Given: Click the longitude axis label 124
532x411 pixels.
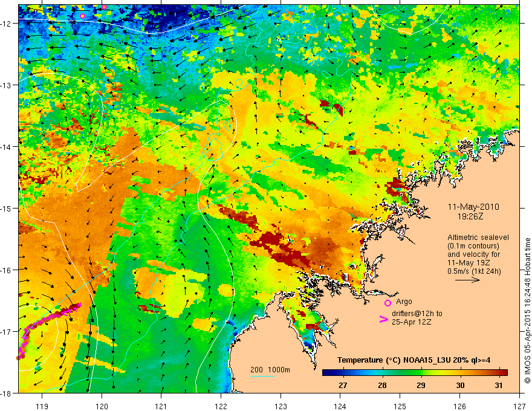Looking at the screenshot, I should point(340,406).
